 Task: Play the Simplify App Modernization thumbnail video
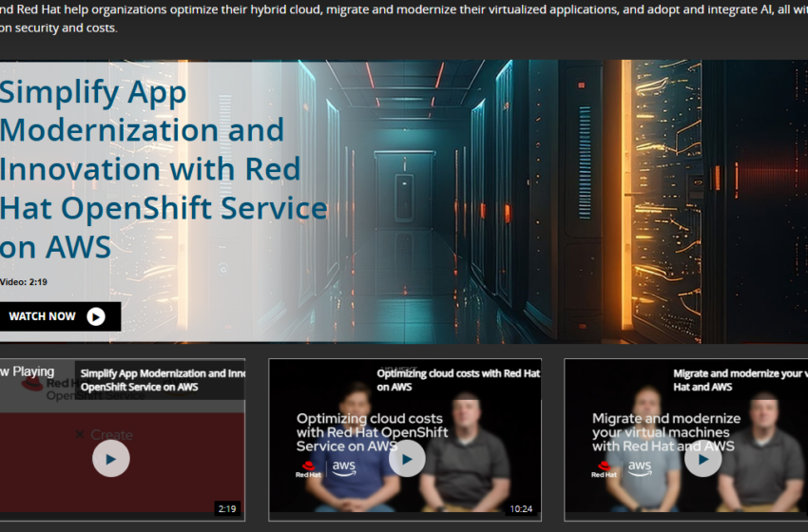tap(111, 458)
